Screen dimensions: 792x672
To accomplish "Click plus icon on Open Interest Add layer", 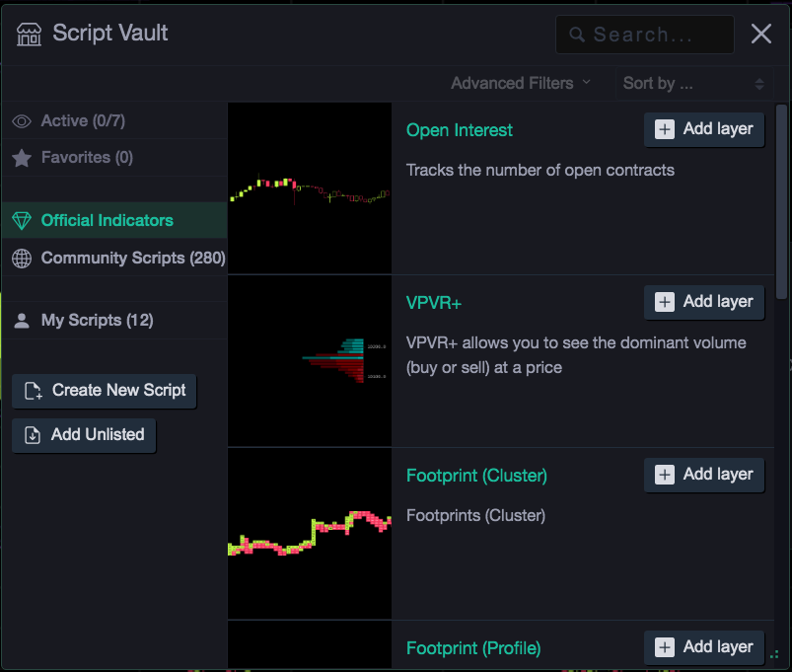I will coord(664,129).
